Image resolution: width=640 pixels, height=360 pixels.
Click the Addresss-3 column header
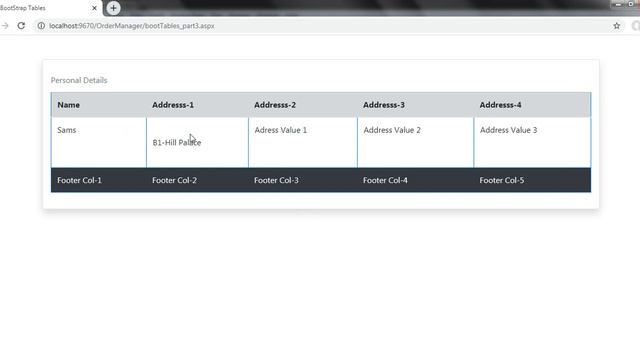point(416,105)
